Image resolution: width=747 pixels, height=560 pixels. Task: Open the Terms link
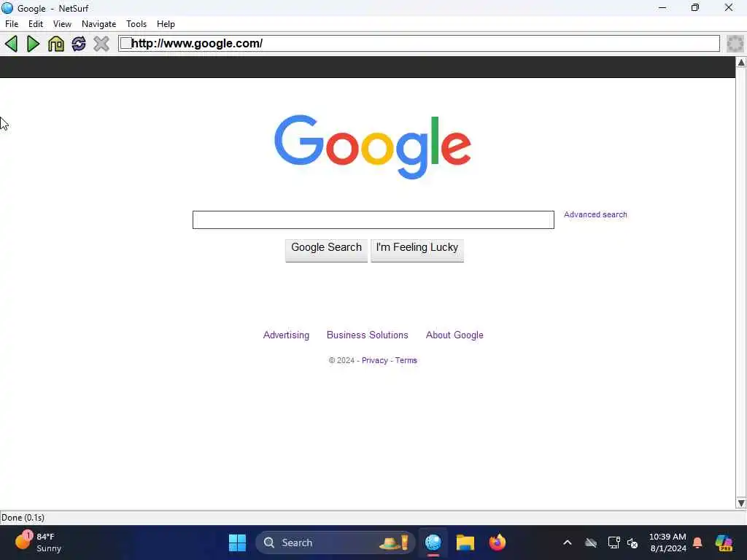point(406,360)
